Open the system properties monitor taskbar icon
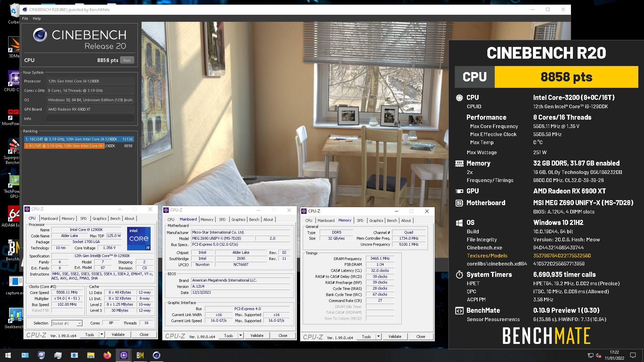The image size is (644, 362). tap(42, 355)
